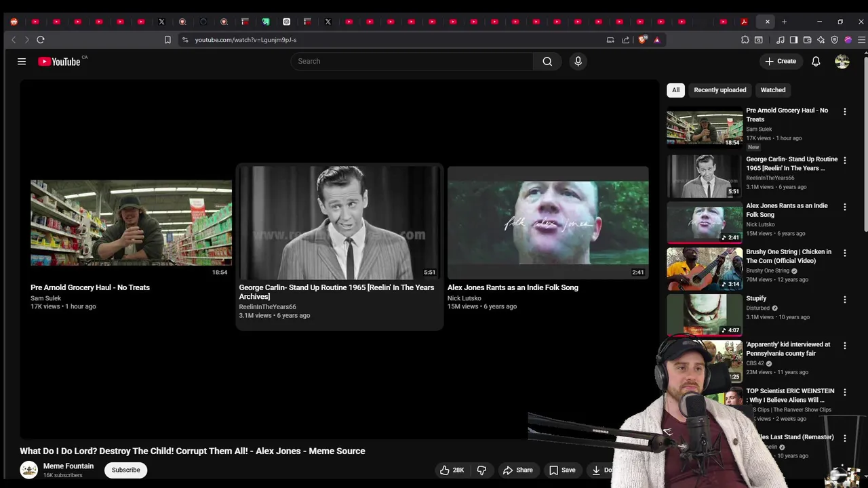Viewport: 868px width, 488px height.
Task: Open the Brave Wallet icon
Action: 808,40
